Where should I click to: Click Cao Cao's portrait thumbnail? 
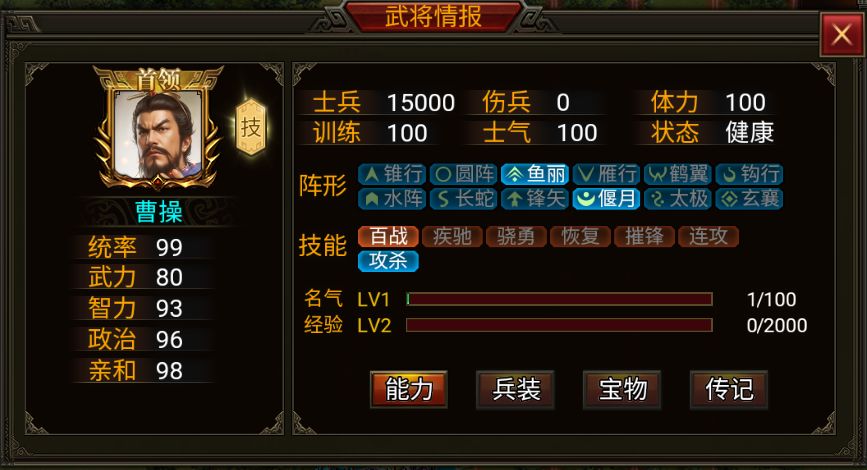[x=158, y=134]
